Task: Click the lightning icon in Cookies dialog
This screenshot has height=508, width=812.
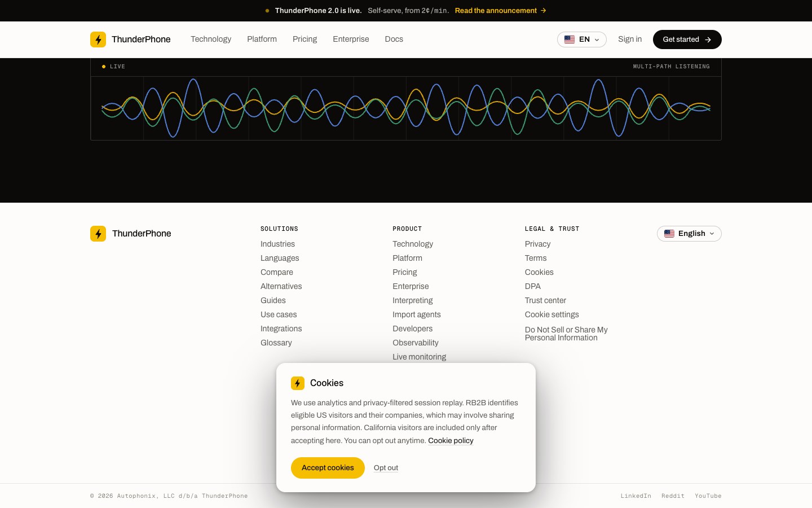Action: (298, 383)
